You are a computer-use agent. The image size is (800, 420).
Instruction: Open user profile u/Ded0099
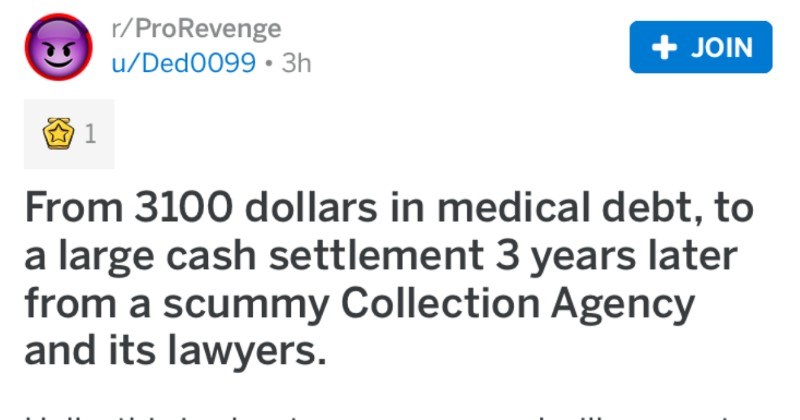pyautogui.click(x=184, y=62)
